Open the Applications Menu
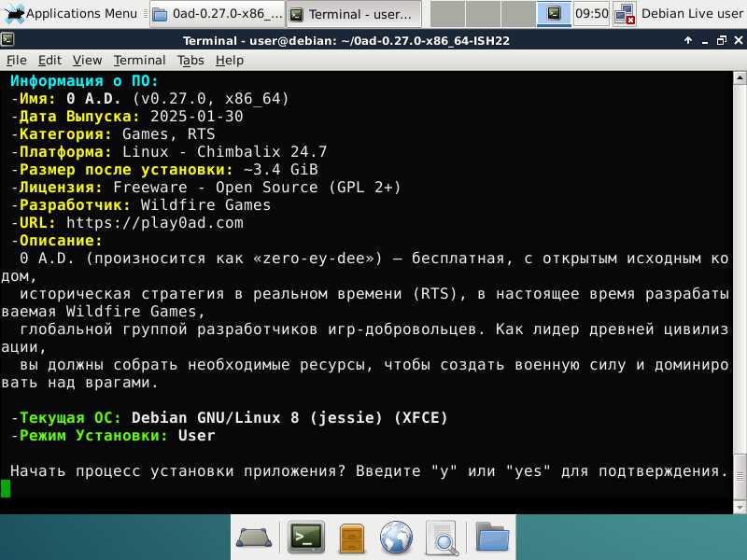The image size is (747, 560). pos(72,14)
